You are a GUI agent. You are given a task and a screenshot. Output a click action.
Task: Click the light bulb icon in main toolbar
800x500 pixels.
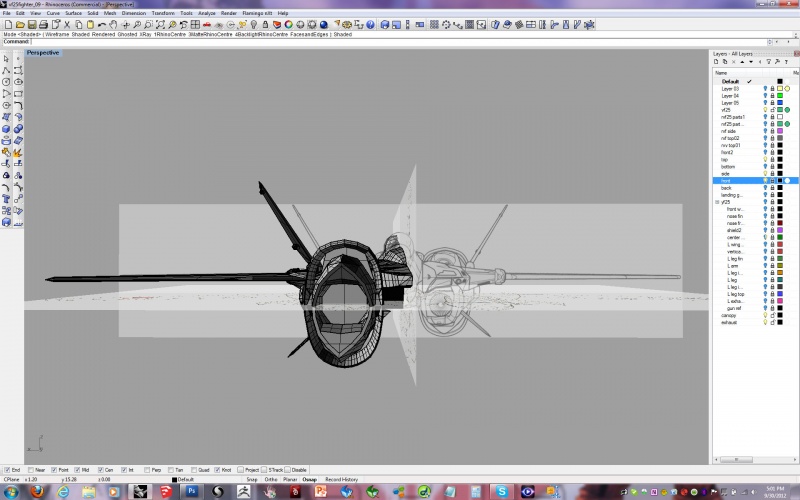point(254,24)
